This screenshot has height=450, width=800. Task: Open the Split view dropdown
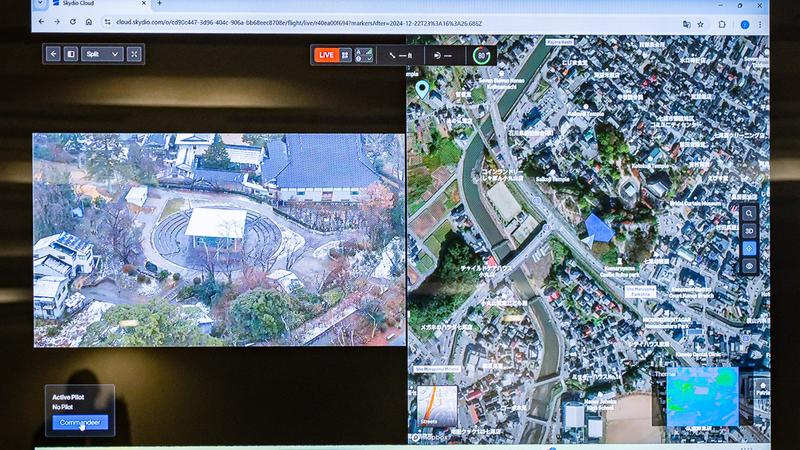point(103,54)
